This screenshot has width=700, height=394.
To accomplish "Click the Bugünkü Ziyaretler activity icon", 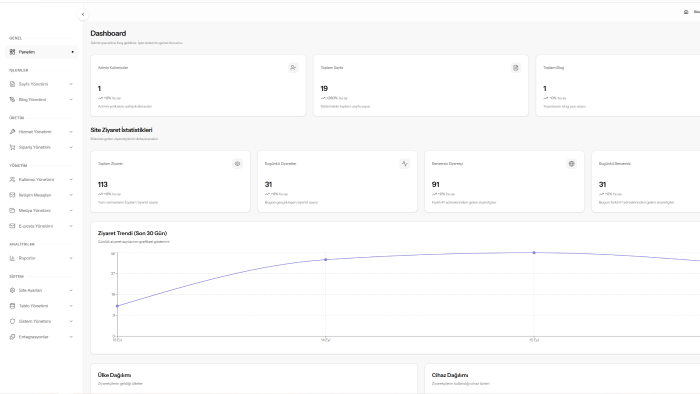I will click(x=404, y=164).
